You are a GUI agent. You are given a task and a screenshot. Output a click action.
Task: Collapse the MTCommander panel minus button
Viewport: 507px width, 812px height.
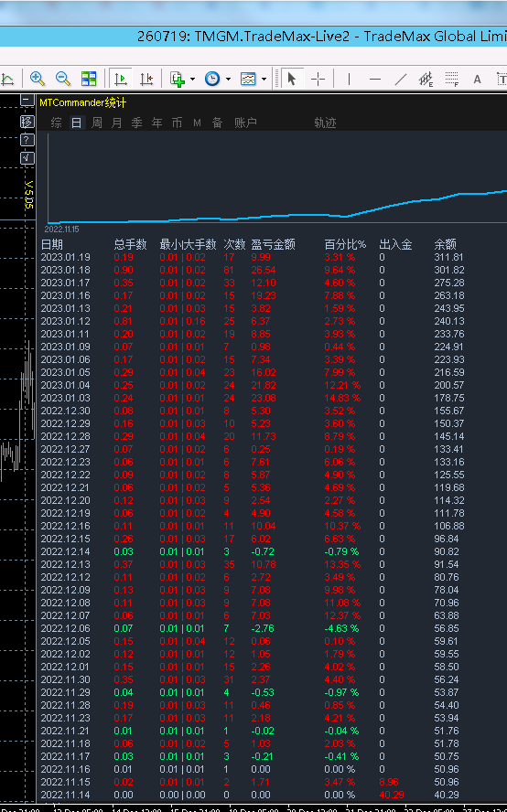pyautogui.click(x=27, y=100)
